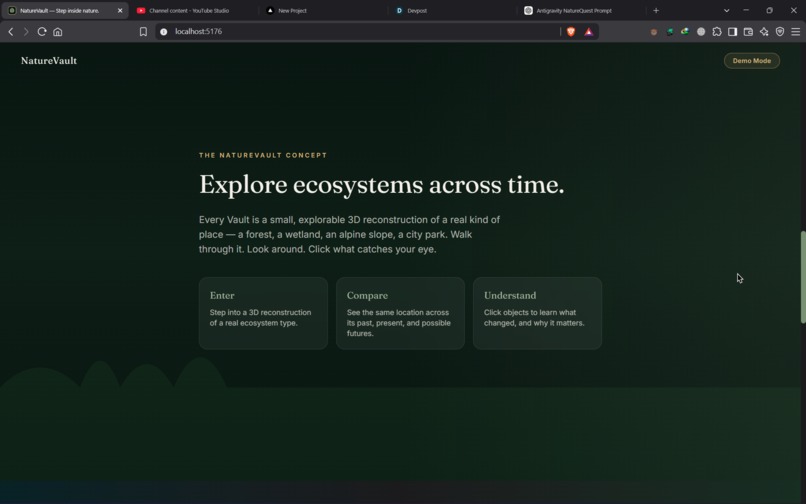Image resolution: width=806 pixels, height=504 pixels.
Task: Click 'THE NATUREVAULT CONCEPT' label
Action: [x=263, y=155]
